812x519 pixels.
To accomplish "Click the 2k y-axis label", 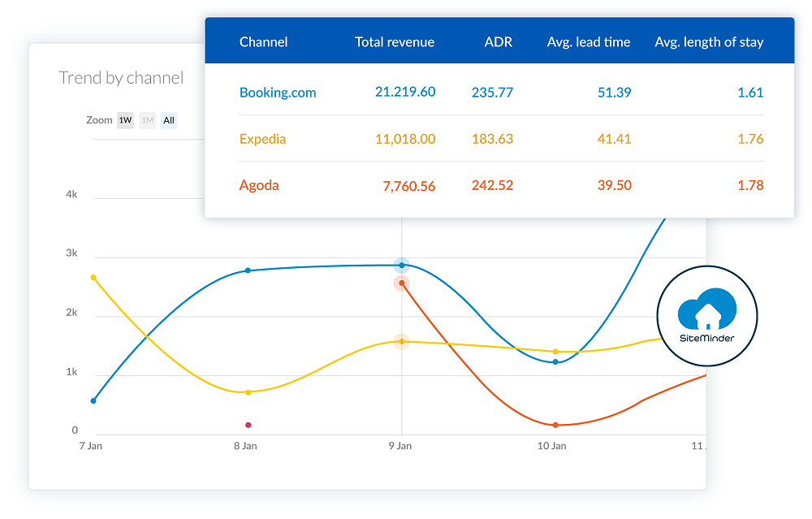I will (x=71, y=313).
